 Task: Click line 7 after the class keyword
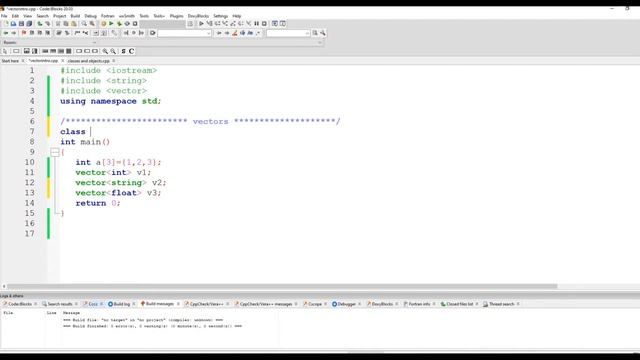[x=91, y=131]
